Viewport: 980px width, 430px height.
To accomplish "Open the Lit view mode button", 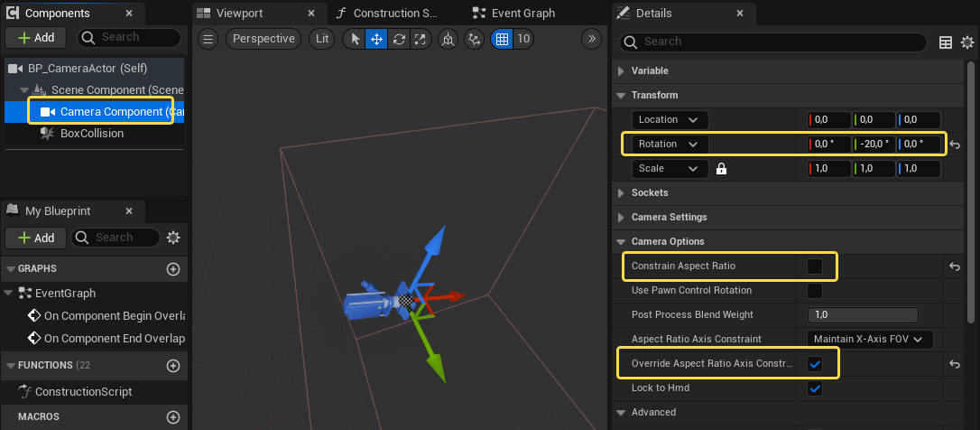I will click(x=322, y=39).
